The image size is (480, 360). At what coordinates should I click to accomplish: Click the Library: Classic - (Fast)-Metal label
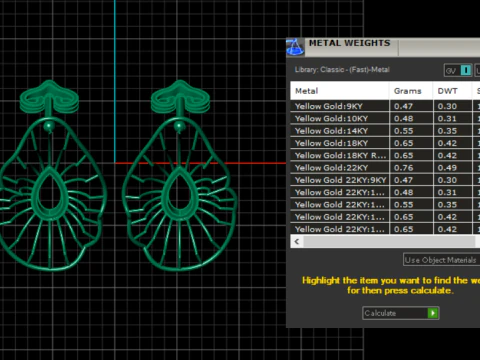pos(342,70)
